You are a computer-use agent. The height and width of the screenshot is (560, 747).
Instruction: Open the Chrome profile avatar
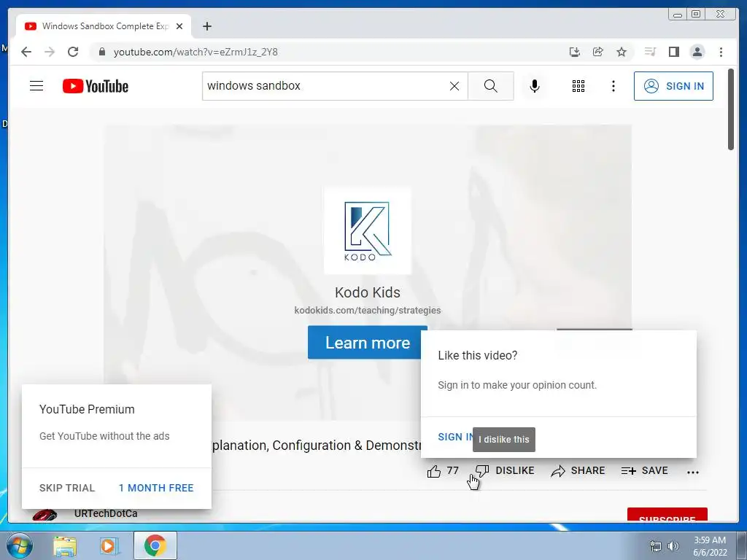coord(697,52)
